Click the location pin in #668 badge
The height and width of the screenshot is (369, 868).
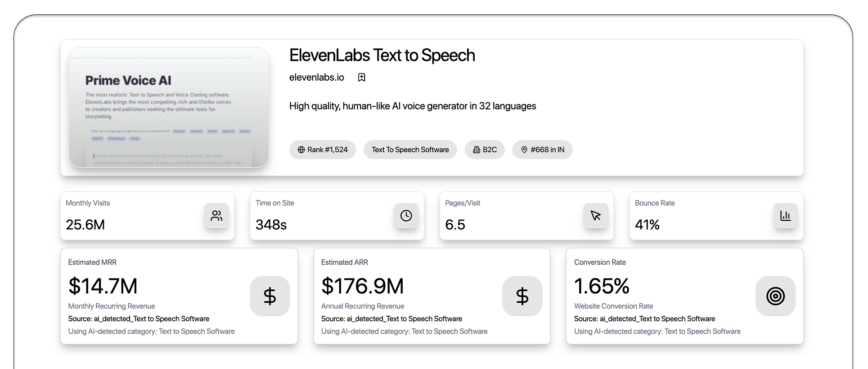pos(524,150)
